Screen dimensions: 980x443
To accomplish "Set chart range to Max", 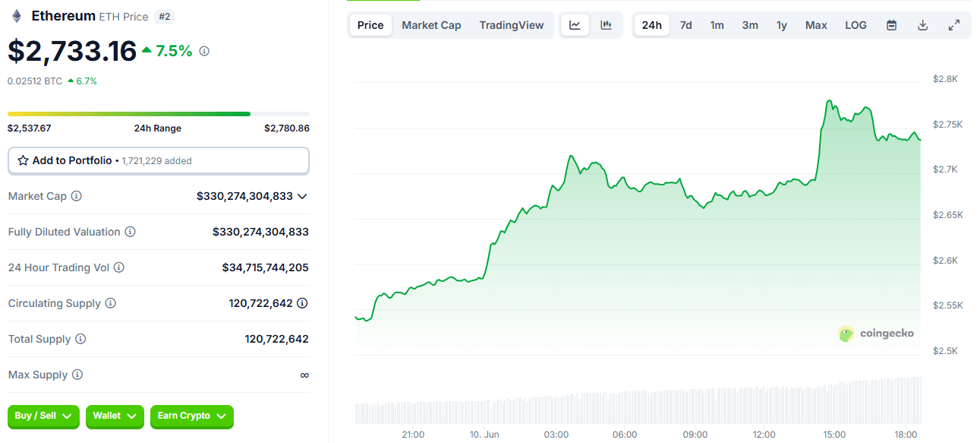I will [816, 25].
